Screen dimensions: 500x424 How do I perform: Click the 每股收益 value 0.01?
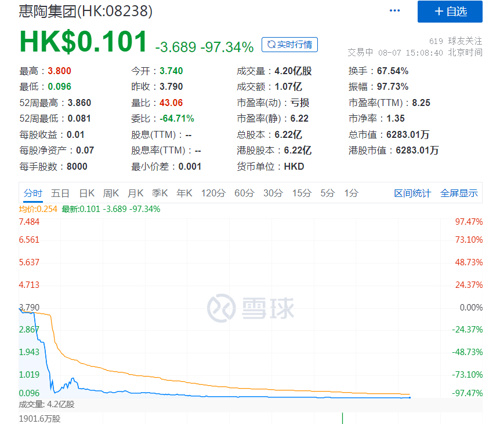(75, 135)
